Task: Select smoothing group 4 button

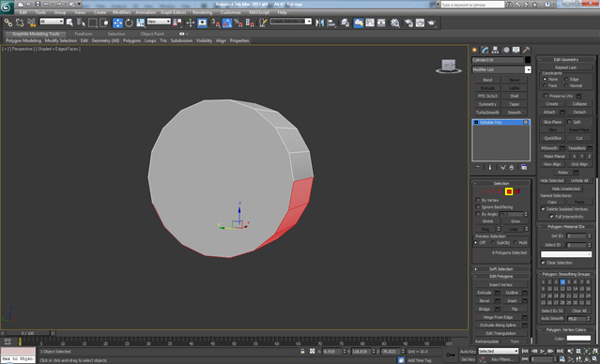Action: pos(562,281)
